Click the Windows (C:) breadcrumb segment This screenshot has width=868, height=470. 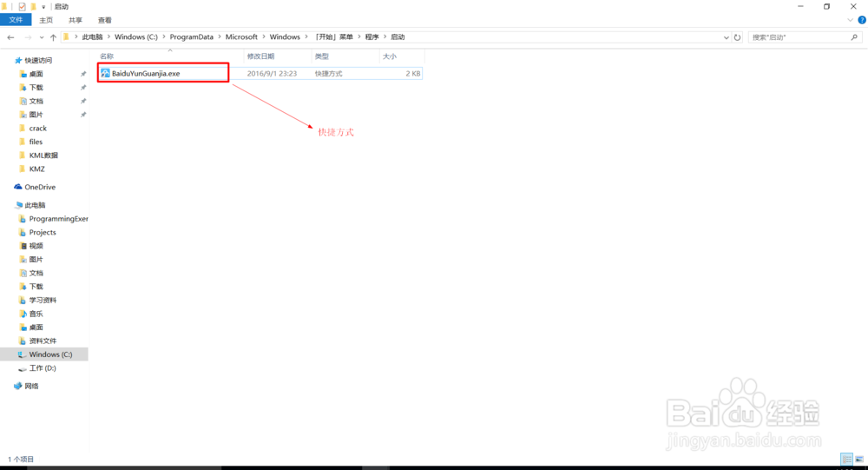(136, 37)
